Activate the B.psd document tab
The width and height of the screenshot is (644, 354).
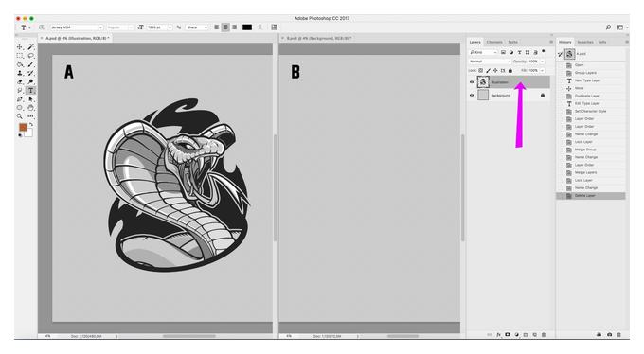point(318,38)
